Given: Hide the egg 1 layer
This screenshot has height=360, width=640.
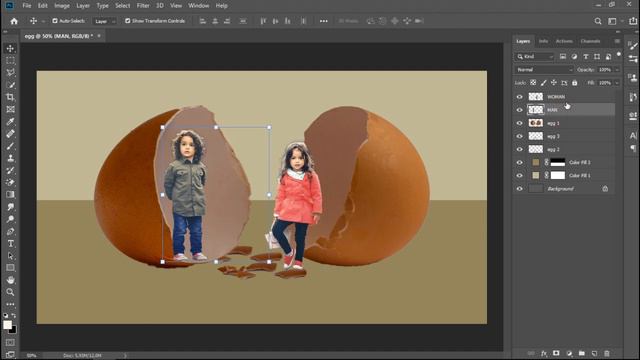Looking at the screenshot, I should click(x=520, y=123).
